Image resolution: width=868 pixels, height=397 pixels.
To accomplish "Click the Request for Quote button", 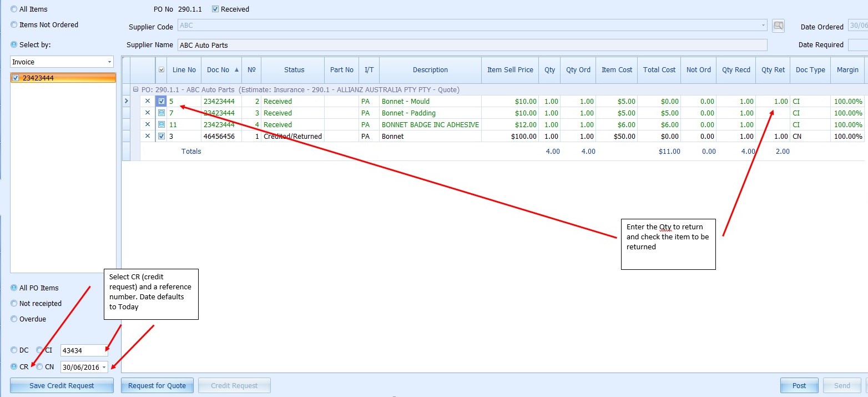I will pos(157,385).
